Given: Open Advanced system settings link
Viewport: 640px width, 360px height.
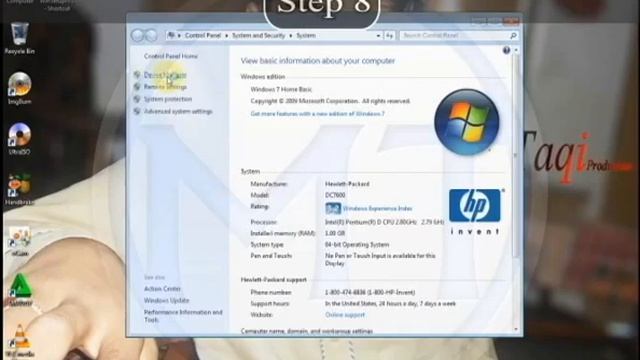Looking at the screenshot, I should click(x=178, y=111).
